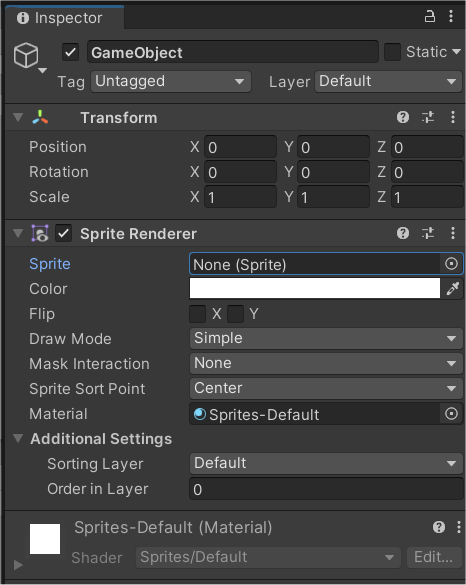Click the Rotation X field
This screenshot has width=466, height=585.
[x=241, y=172]
